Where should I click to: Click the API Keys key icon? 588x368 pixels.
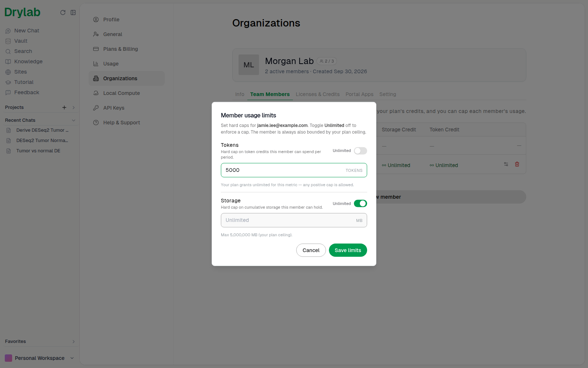point(96,108)
